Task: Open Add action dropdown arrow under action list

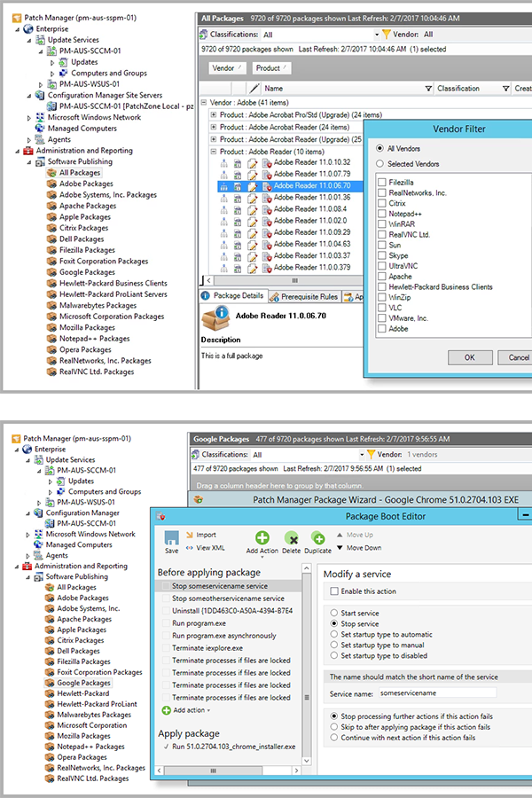Action: (208, 710)
